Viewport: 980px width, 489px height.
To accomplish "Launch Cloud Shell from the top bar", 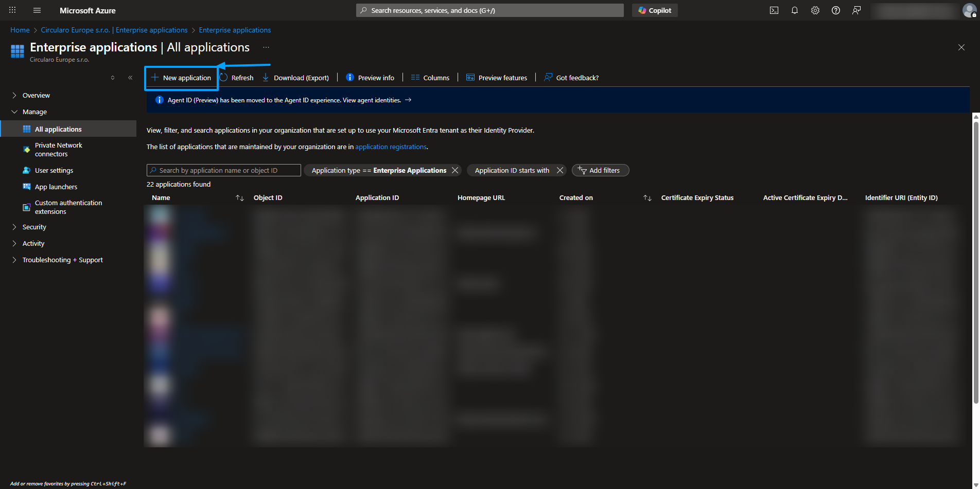I will 774,10.
